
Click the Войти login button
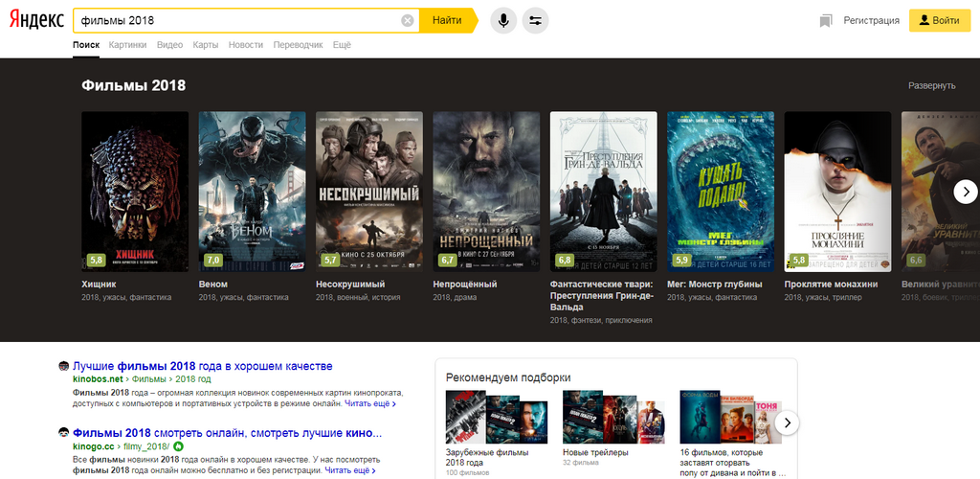click(x=940, y=21)
